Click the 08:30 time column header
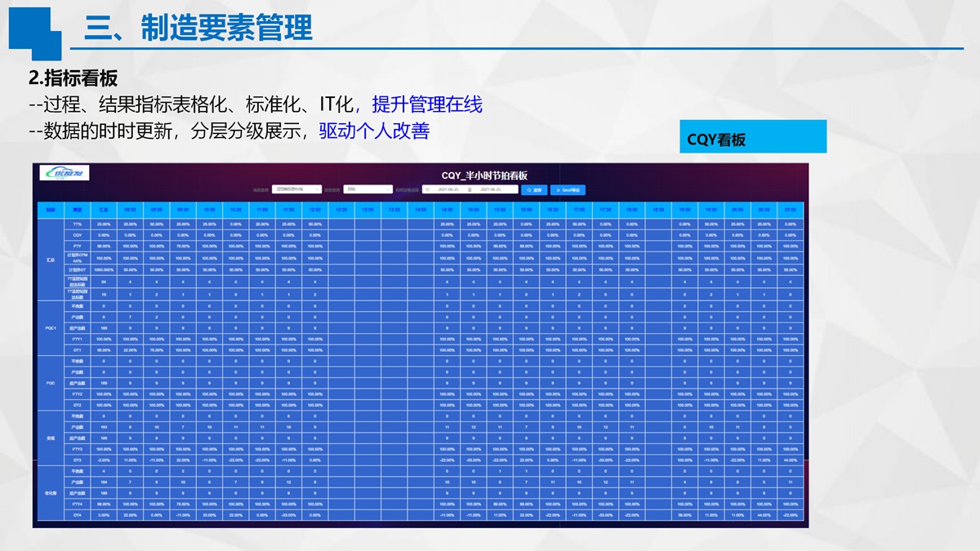980x551 pixels. click(130, 210)
